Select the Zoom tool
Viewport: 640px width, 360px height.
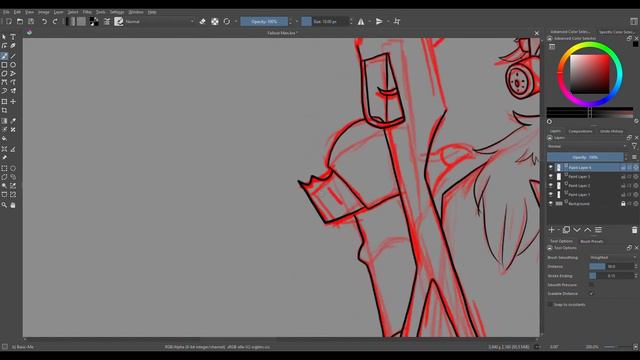(x=4, y=205)
